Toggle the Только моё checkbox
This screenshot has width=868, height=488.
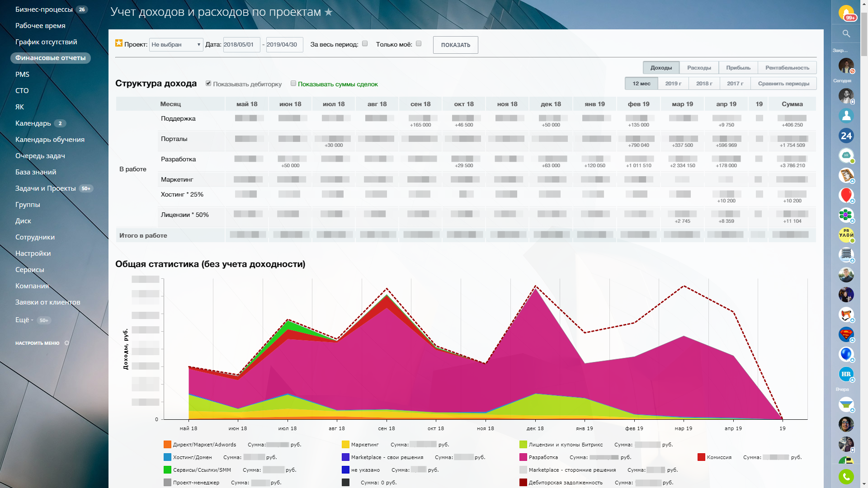point(419,44)
